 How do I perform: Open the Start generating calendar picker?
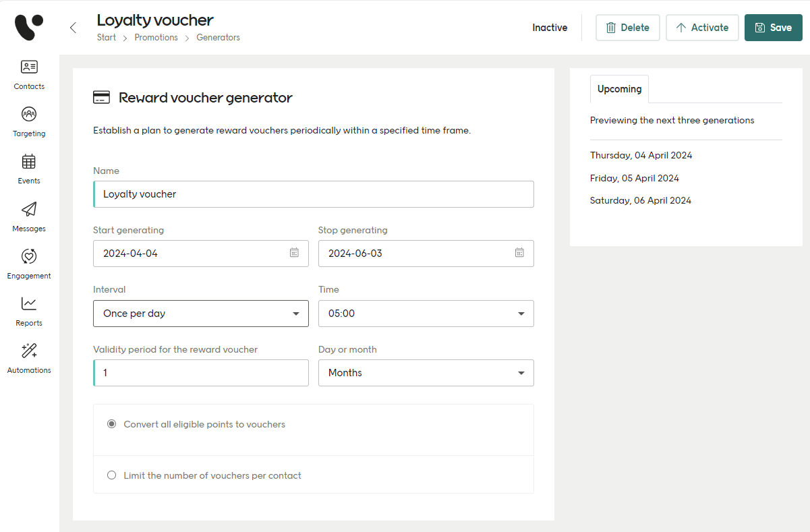[294, 253]
